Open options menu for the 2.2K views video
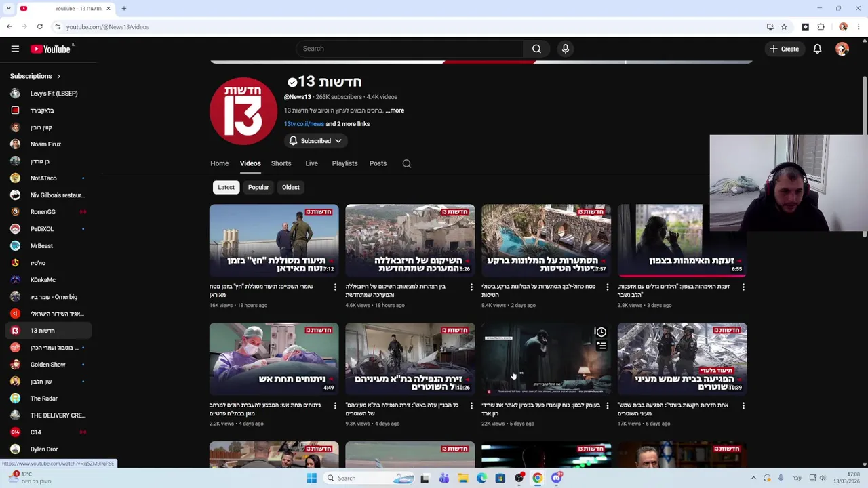868x488 pixels. pos(335,405)
